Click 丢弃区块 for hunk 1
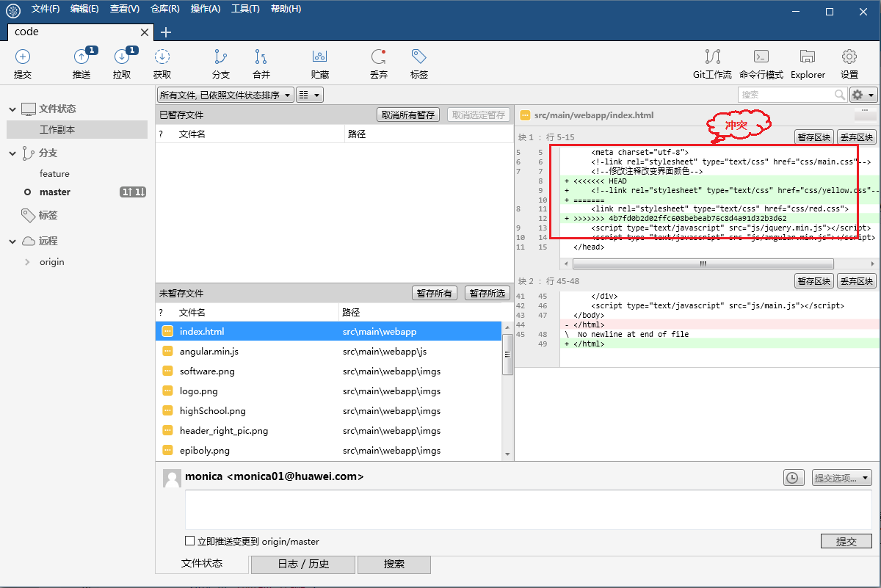 click(857, 137)
